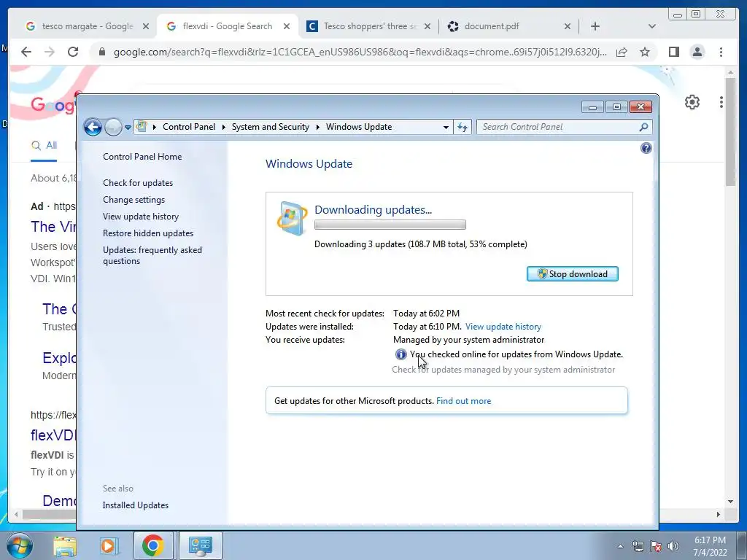Screen dimensions: 747x560
Task: Expand arrow after System and Security breadcrumb
Action: pos(317,127)
